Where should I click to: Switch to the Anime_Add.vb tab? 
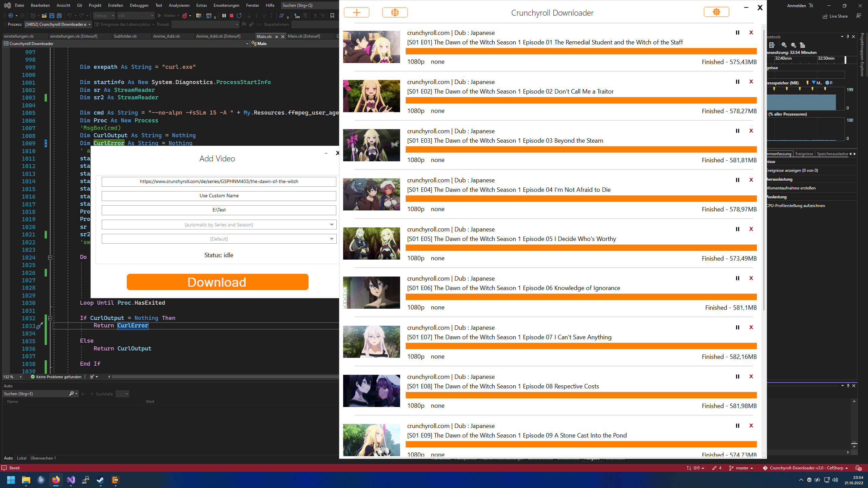point(166,36)
